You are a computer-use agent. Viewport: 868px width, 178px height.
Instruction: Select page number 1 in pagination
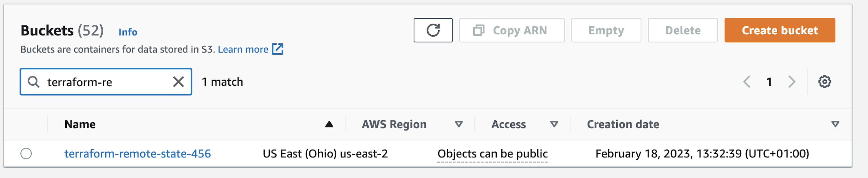[769, 82]
